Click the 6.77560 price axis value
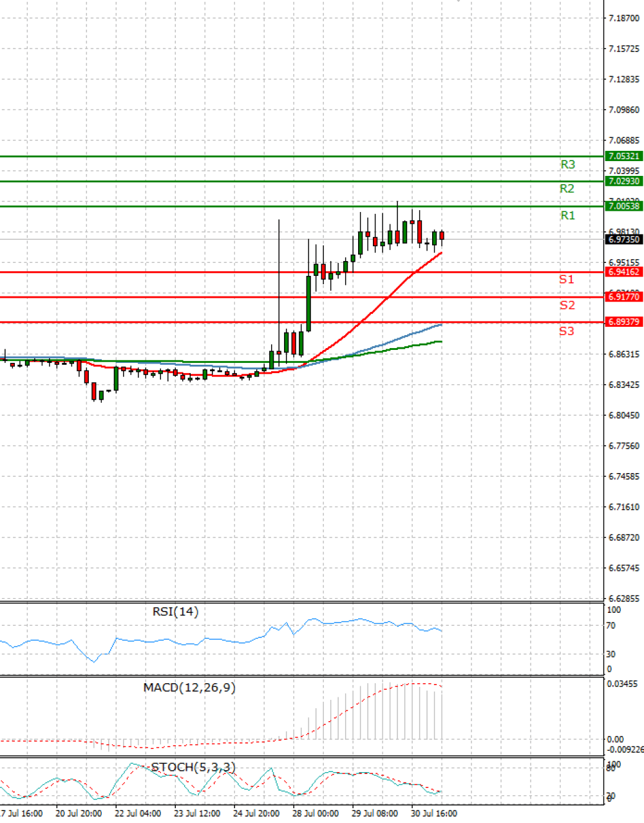 tap(624, 445)
